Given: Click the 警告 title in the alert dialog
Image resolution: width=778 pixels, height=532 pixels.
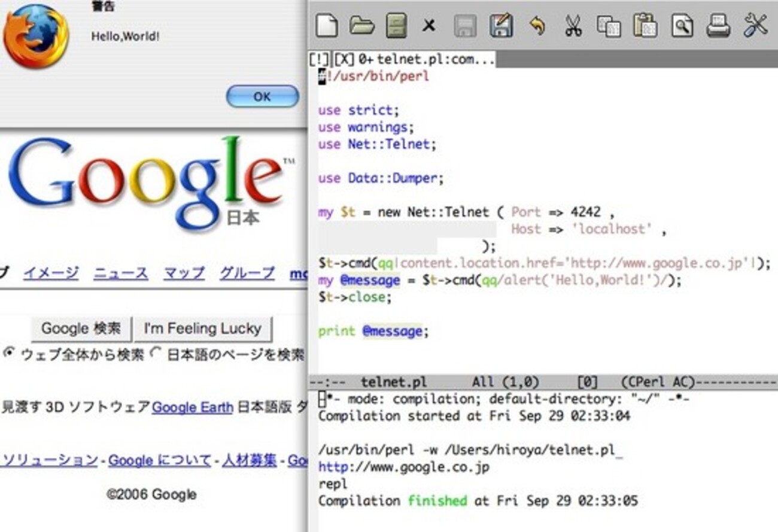Looking at the screenshot, I should 103,7.
